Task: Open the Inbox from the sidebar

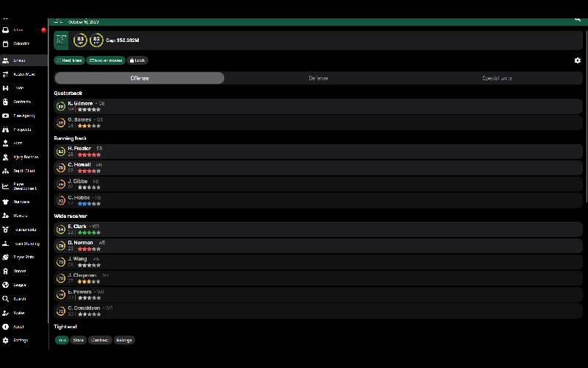Action: coord(19,30)
